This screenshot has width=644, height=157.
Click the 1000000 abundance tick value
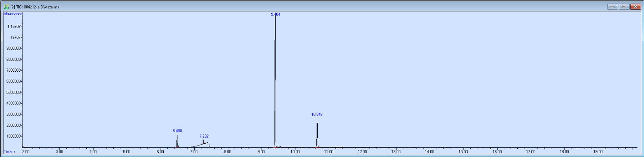[14, 136]
